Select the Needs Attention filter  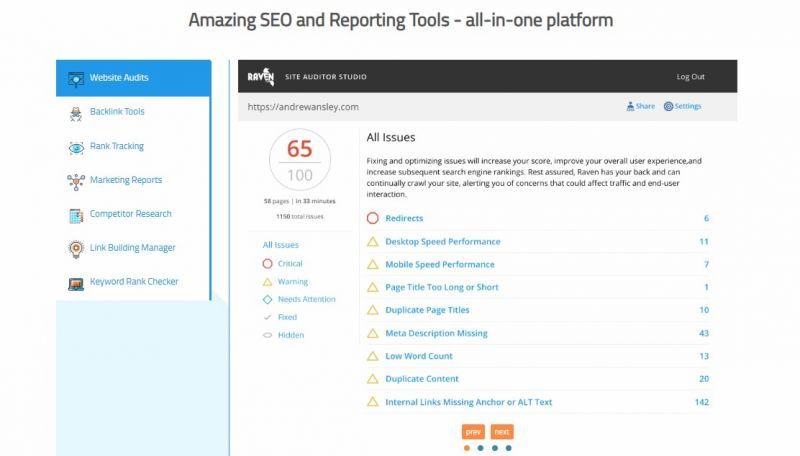tap(306, 299)
